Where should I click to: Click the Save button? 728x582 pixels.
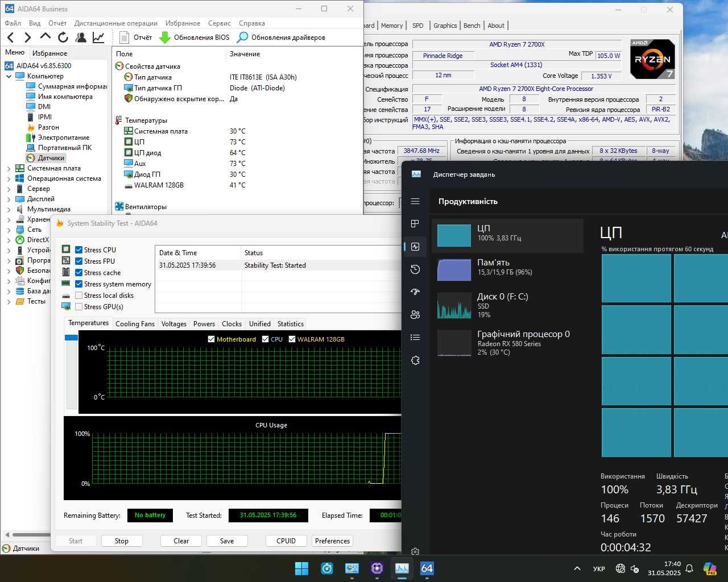[x=227, y=541]
